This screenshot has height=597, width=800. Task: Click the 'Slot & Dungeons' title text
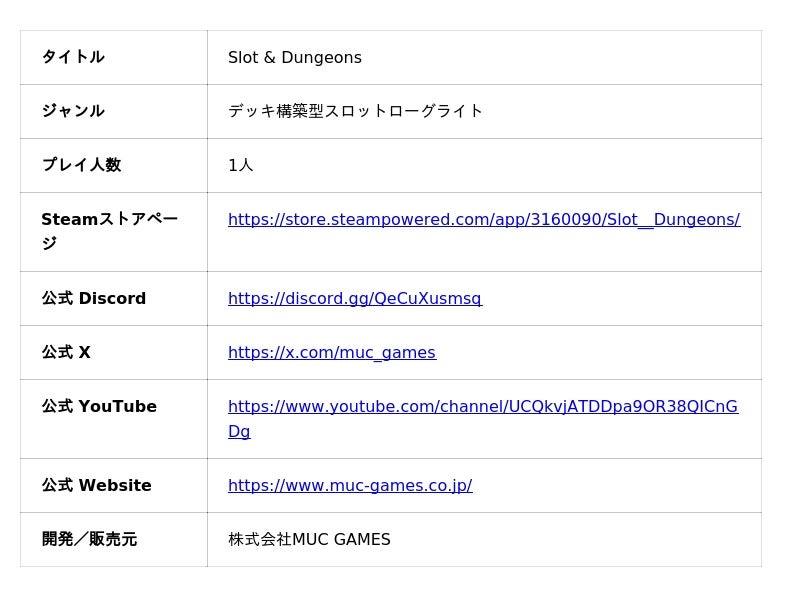(294, 58)
